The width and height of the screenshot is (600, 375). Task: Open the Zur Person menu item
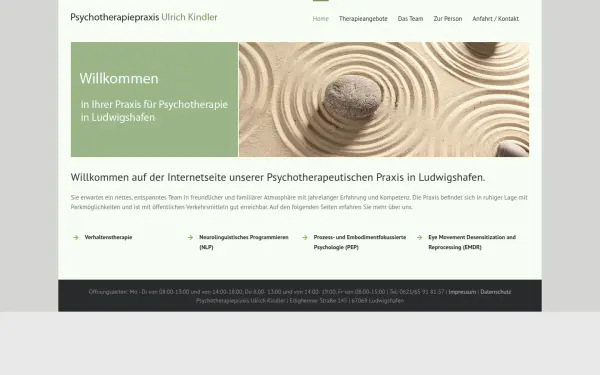(448, 18)
